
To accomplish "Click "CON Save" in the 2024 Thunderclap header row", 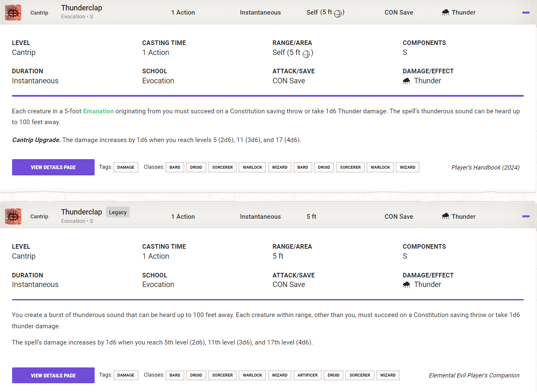I will (399, 12).
